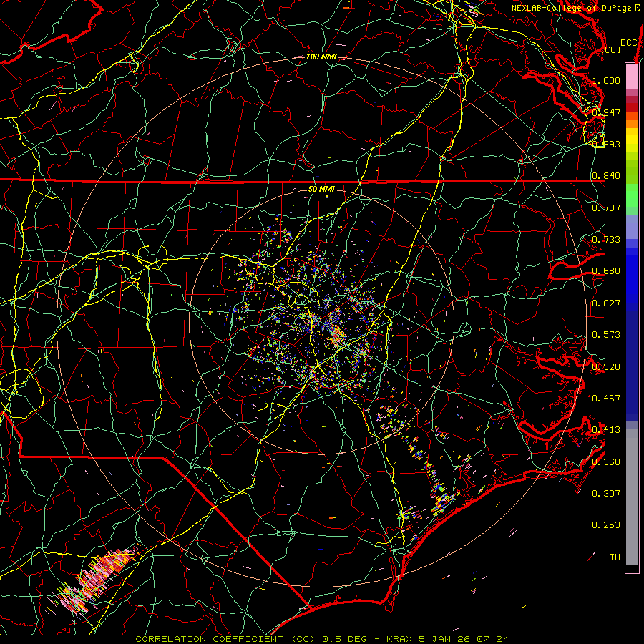Click the "TH" threshold legend label

tap(615, 557)
